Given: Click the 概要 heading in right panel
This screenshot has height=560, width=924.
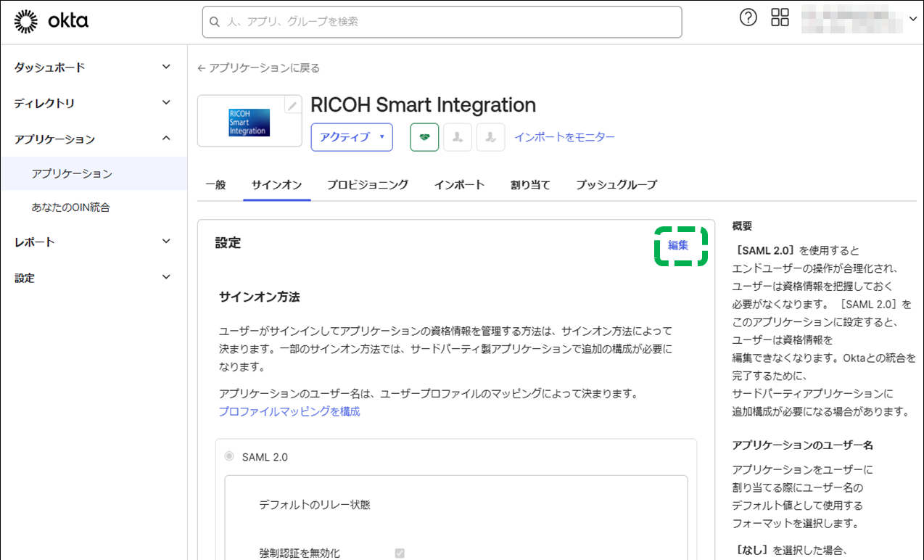Looking at the screenshot, I should point(743,226).
